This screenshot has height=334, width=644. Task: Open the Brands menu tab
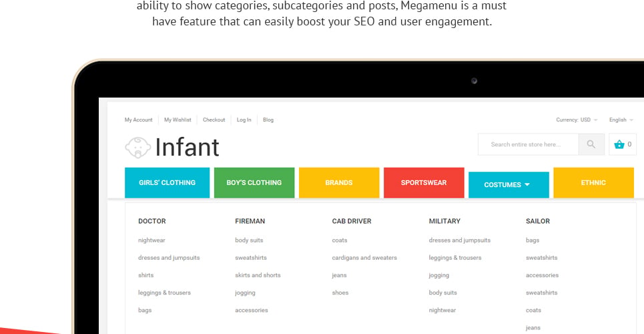[339, 182]
